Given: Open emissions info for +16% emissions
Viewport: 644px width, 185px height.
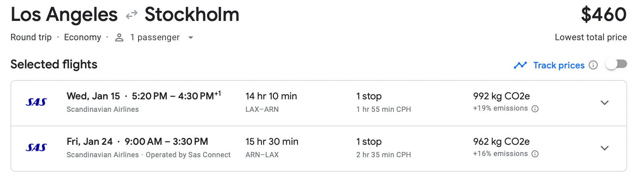Looking at the screenshot, I should pyautogui.click(x=535, y=154).
